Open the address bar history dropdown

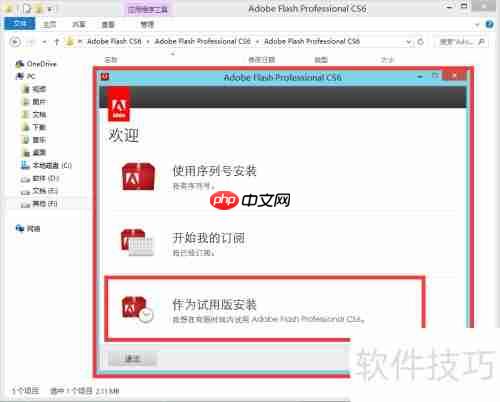(409, 42)
